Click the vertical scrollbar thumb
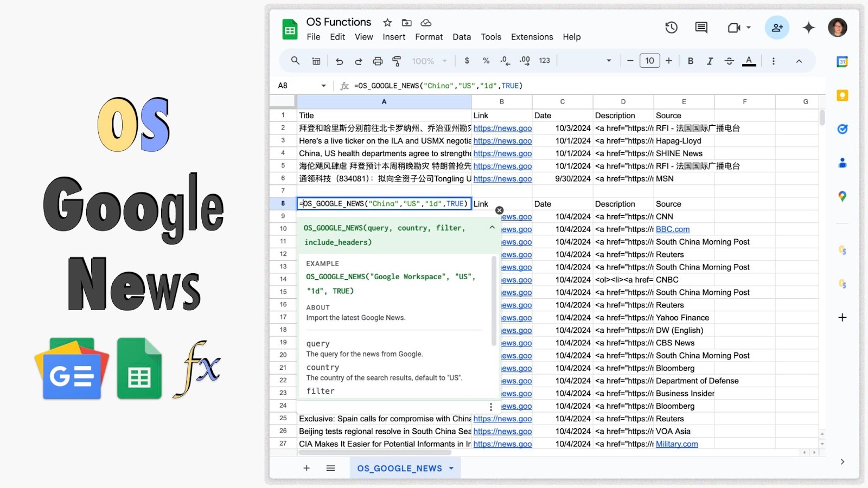Screen dimensions: 868x488 tap(822, 118)
